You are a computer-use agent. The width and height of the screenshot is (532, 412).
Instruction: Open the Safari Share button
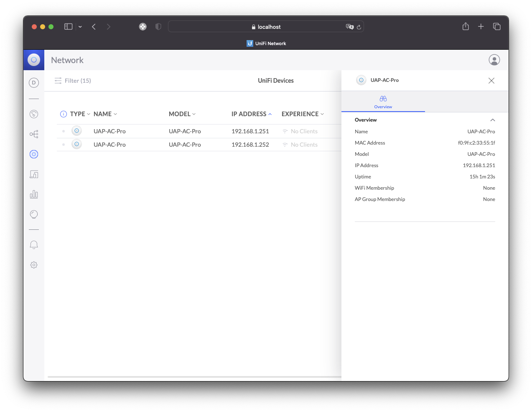466,26
